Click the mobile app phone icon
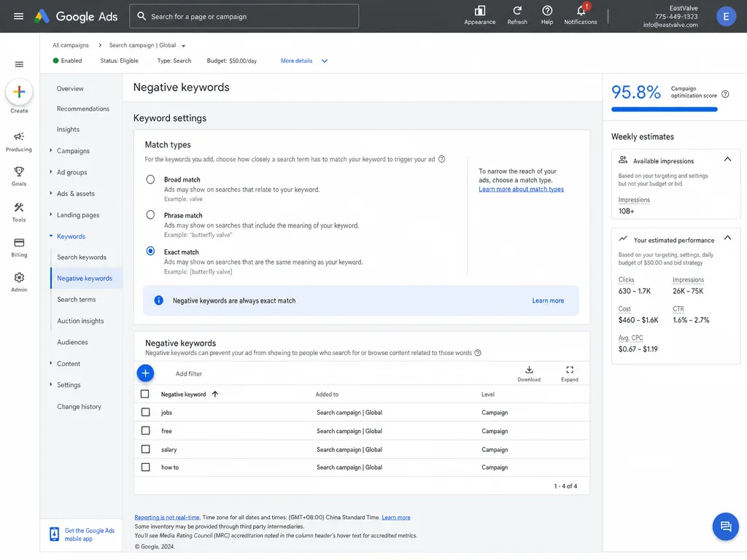Screen dimensions: 747x560 (54, 534)
